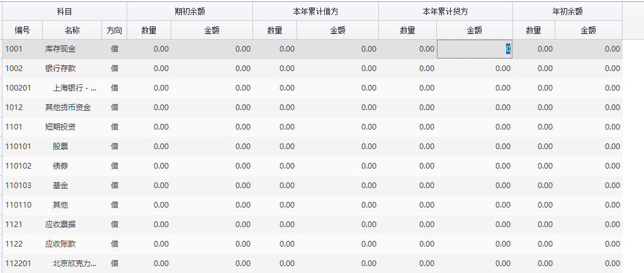This screenshot has width=644, height=273.
Task: Click the 年初余额 group header
Action: pos(567,11)
